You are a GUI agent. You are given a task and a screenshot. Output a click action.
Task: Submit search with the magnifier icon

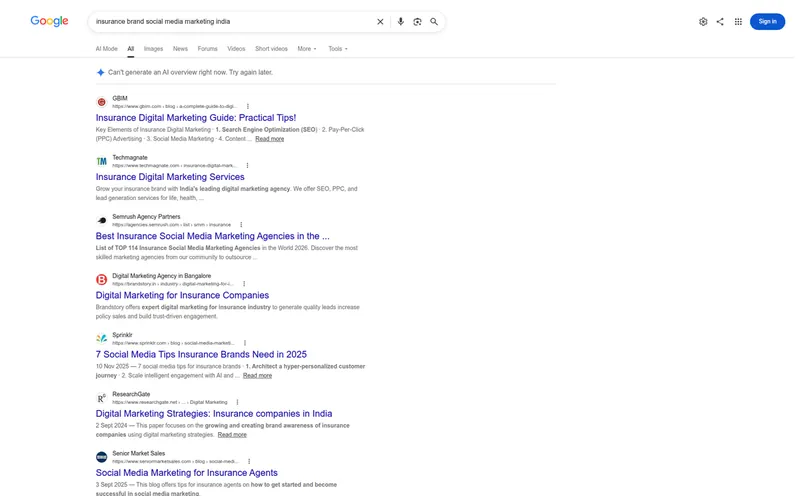434,21
